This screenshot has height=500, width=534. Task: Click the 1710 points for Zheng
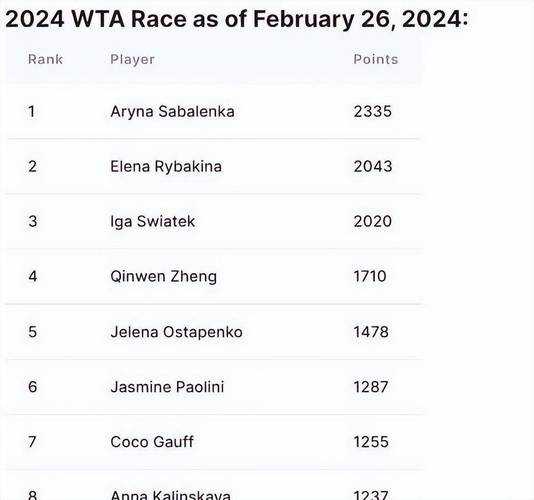coord(370,276)
